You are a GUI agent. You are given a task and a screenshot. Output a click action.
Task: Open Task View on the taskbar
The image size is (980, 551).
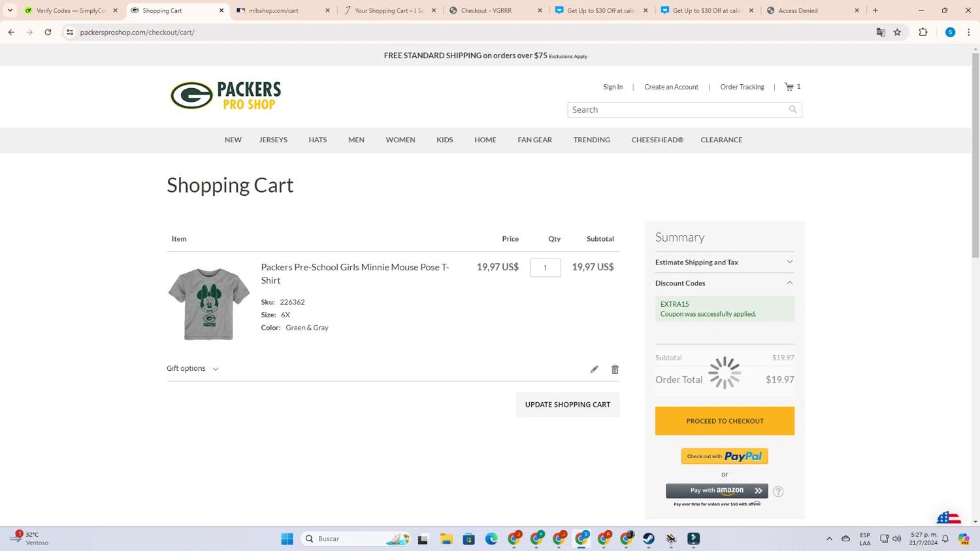pos(423,539)
